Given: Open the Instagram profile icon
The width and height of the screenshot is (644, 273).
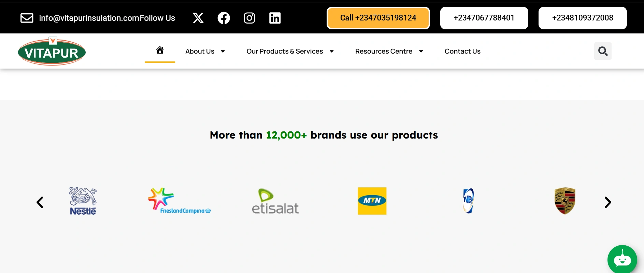Looking at the screenshot, I should tap(249, 18).
